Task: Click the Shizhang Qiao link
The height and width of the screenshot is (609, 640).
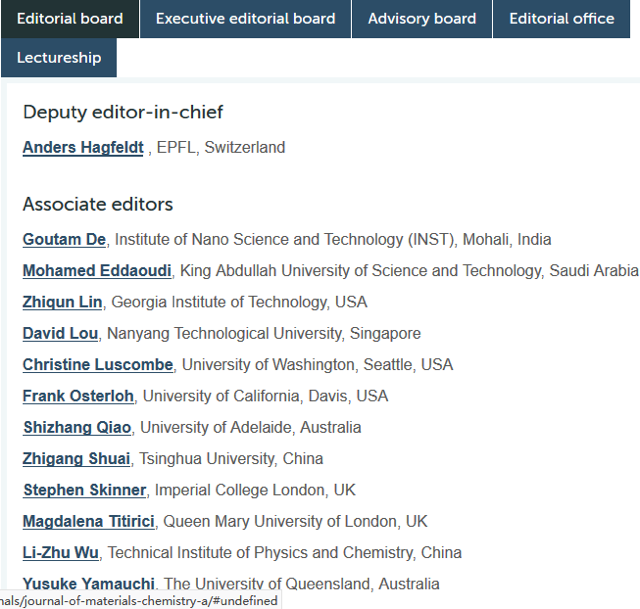Action: (77, 427)
